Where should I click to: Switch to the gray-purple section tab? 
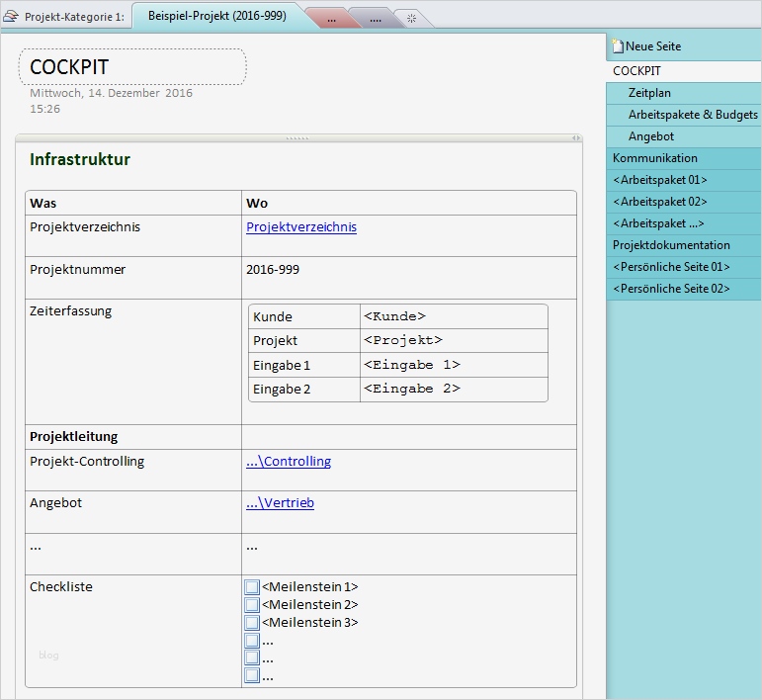tap(376, 19)
